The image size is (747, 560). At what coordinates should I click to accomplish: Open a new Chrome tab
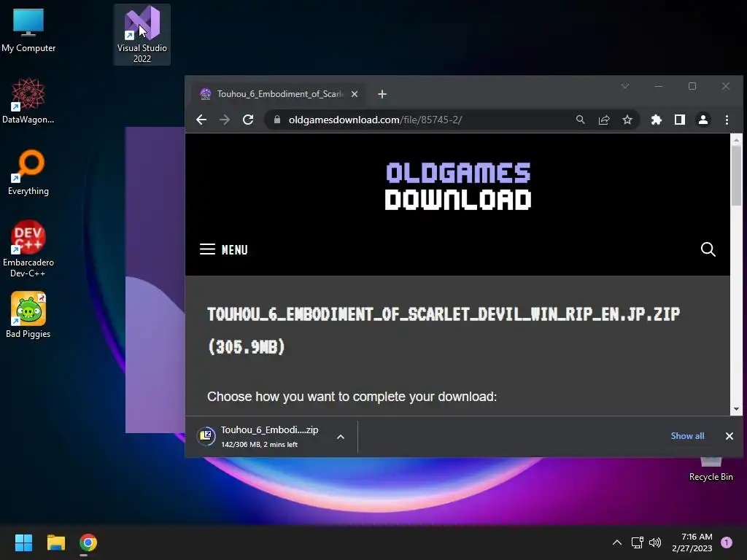click(382, 94)
